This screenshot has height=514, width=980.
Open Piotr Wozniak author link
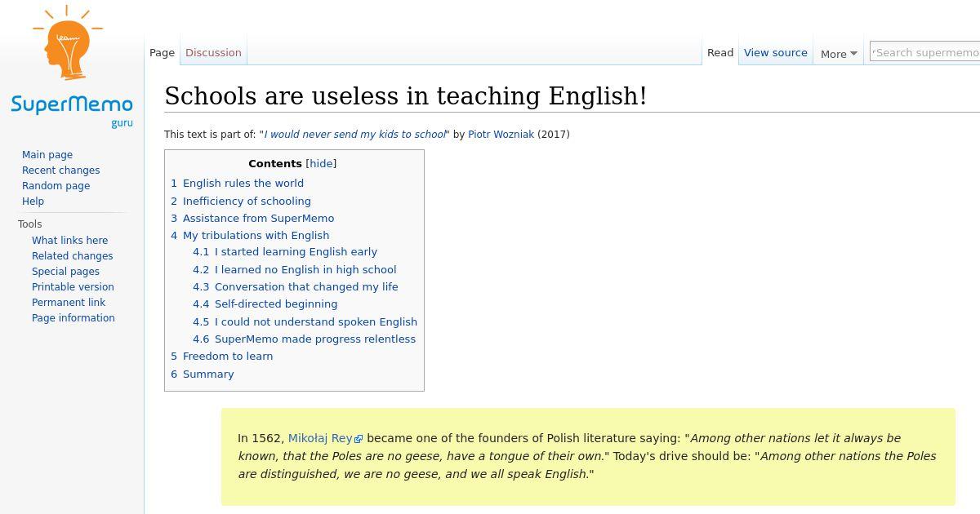point(501,135)
